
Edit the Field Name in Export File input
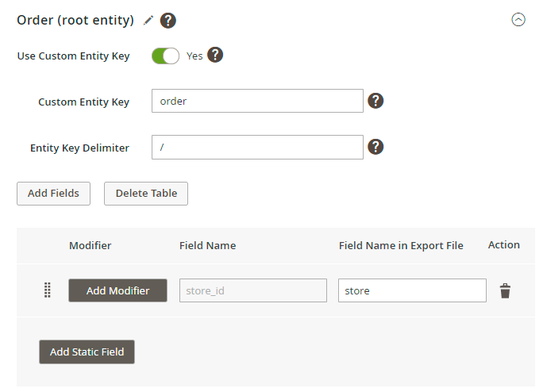(412, 290)
